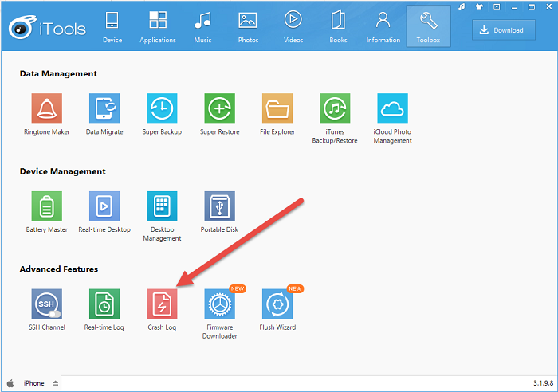Open Desktop Management tool
The height and width of the screenshot is (392, 558).
162,206
